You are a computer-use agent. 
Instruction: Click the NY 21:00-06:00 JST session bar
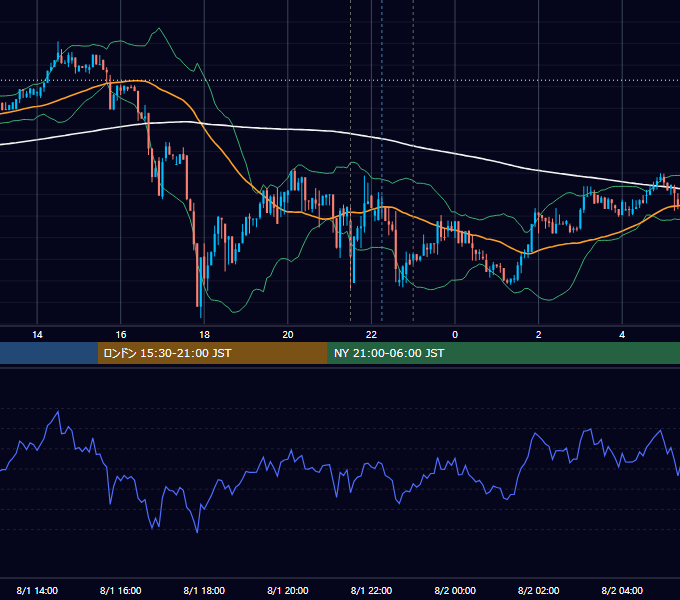[x=503, y=353]
